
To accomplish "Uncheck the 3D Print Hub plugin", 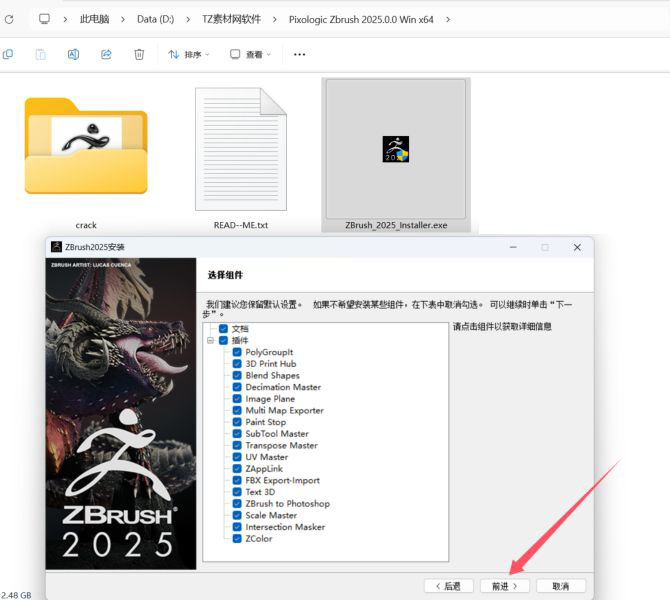I will coord(237,364).
